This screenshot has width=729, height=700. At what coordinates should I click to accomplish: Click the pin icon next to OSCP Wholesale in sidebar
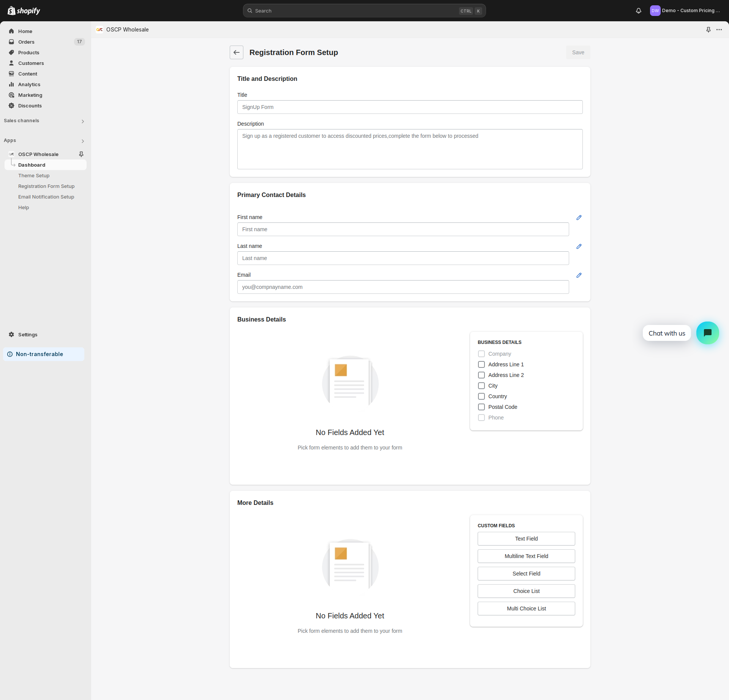click(81, 154)
